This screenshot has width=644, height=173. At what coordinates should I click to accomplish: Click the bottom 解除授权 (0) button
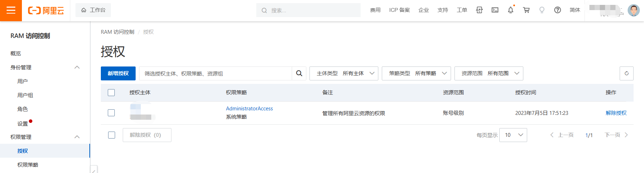pos(147,135)
